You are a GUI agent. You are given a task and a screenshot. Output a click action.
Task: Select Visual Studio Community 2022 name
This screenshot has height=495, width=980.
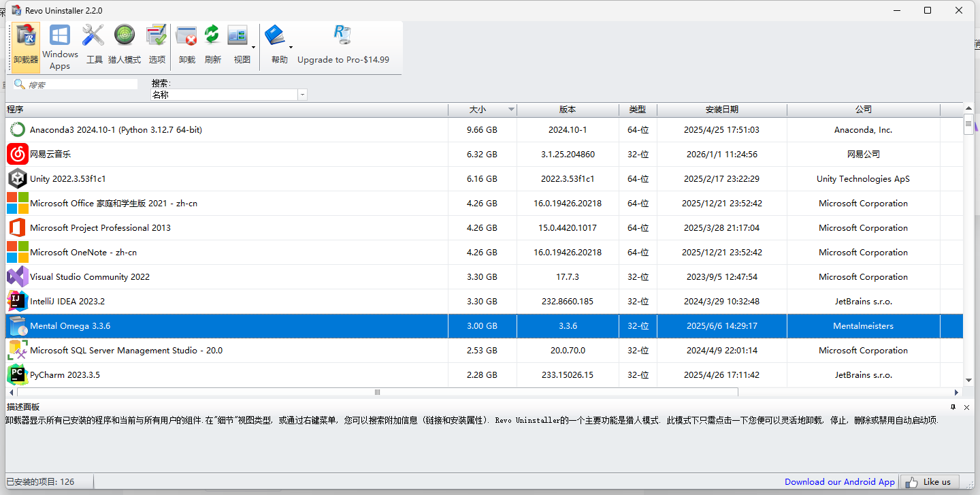pyautogui.click(x=90, y=276)
